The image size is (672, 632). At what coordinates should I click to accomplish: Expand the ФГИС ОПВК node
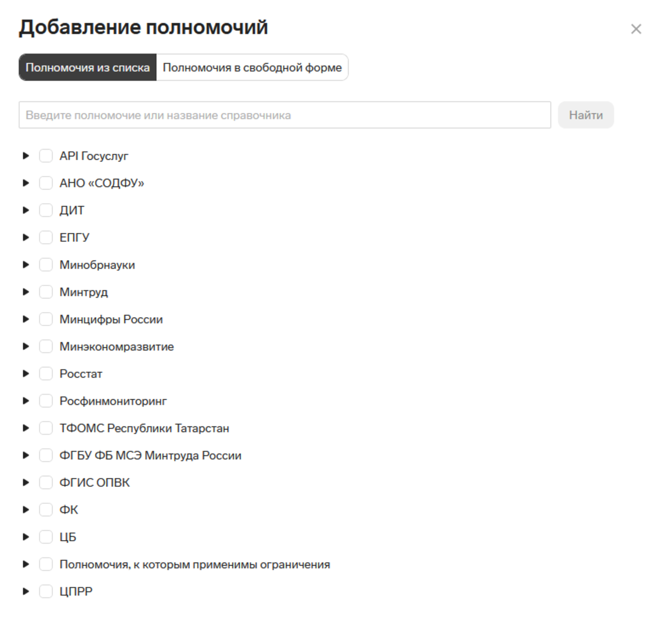point(26,482)
